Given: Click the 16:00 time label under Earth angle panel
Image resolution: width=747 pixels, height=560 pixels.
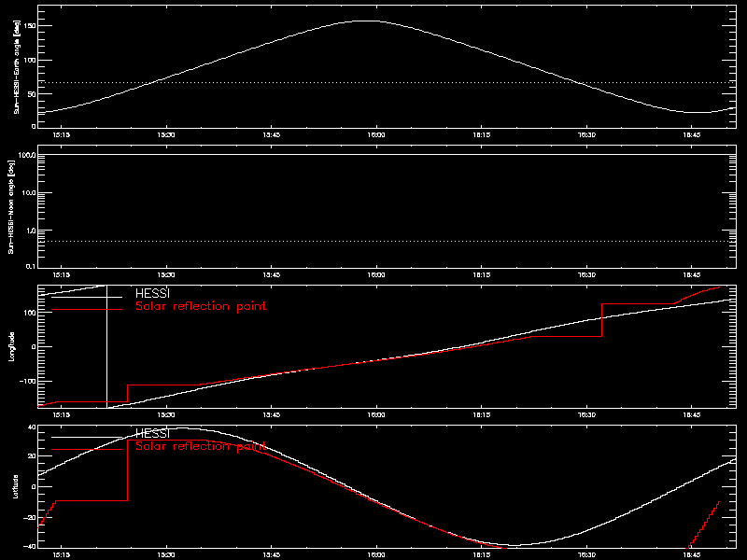Looking at the screenshot, I should coord(376,135).
